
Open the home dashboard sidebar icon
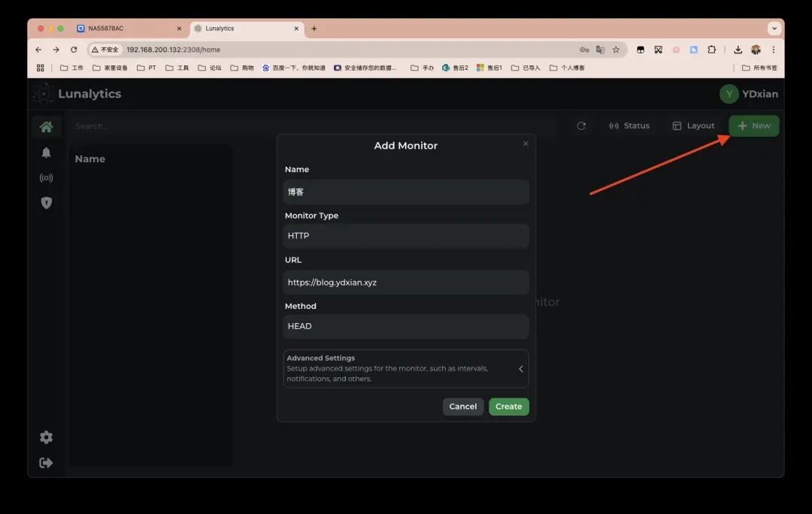[x=46, y=126]
